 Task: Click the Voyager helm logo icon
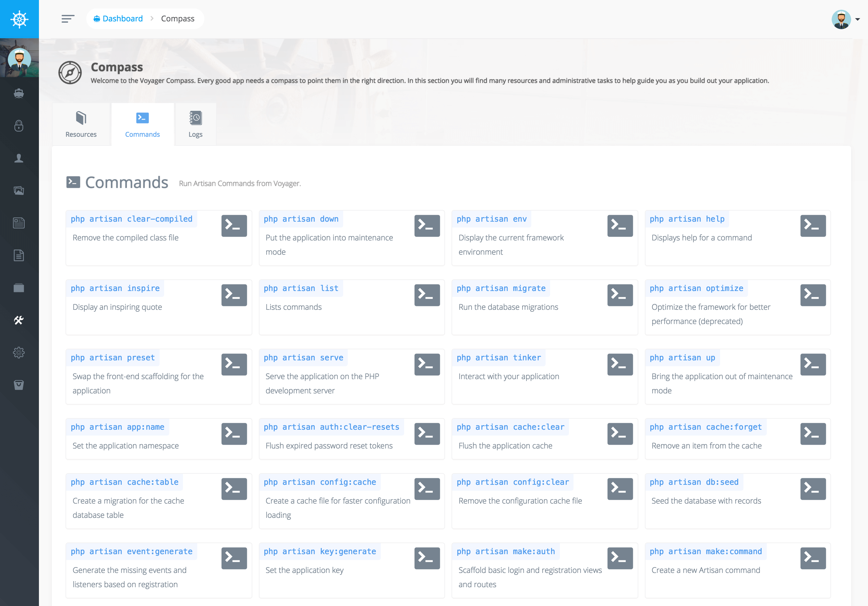point(19,19)
